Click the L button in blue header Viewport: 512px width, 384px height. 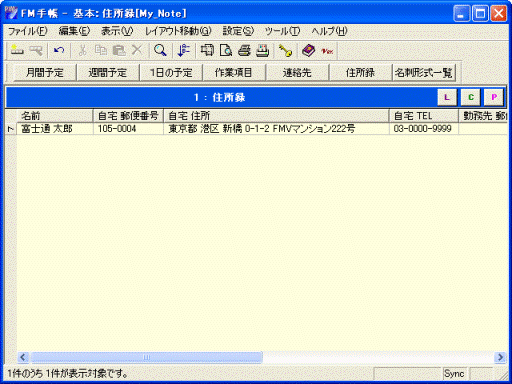(x=447, y=97)
